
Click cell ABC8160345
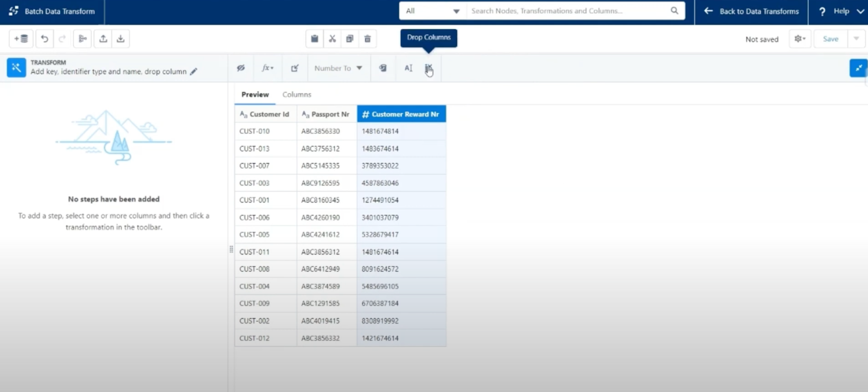tap(327, 200)
